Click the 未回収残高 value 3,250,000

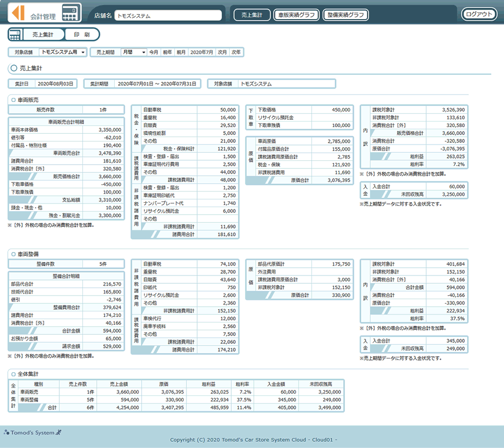[454, 194]
